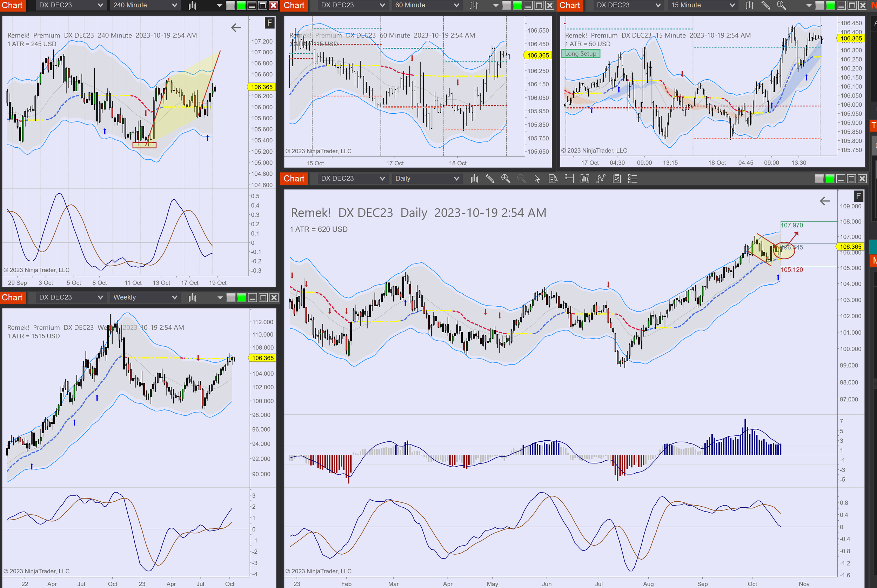Click Zoom In magnifier on Daily chart toolbar

pyautogui.click(x=506, y=179)
